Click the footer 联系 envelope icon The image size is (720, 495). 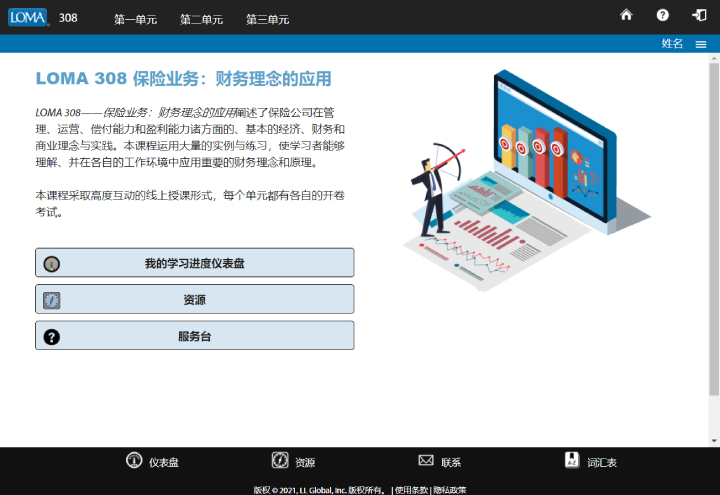click(426, 460)
